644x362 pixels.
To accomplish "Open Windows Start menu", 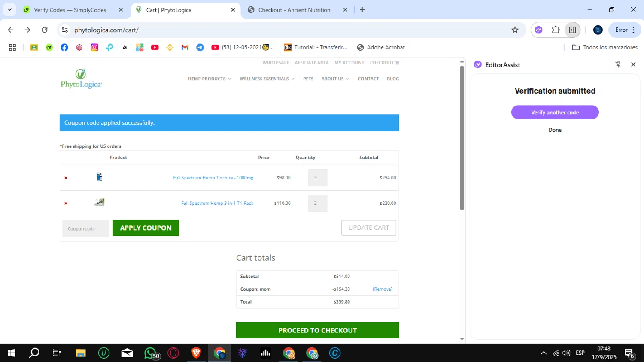I will click(x=12, y=353).
